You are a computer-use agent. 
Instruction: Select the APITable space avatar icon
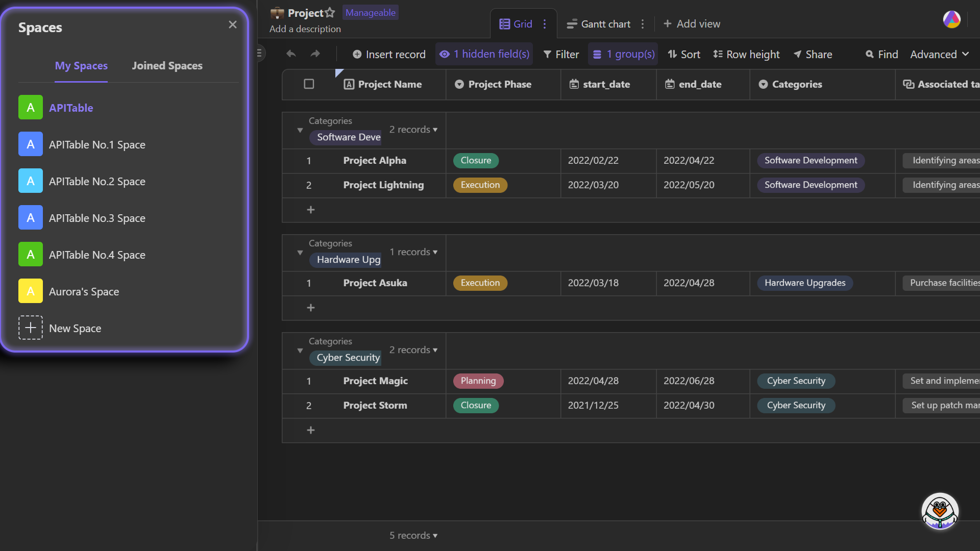(x=31, y=108)
